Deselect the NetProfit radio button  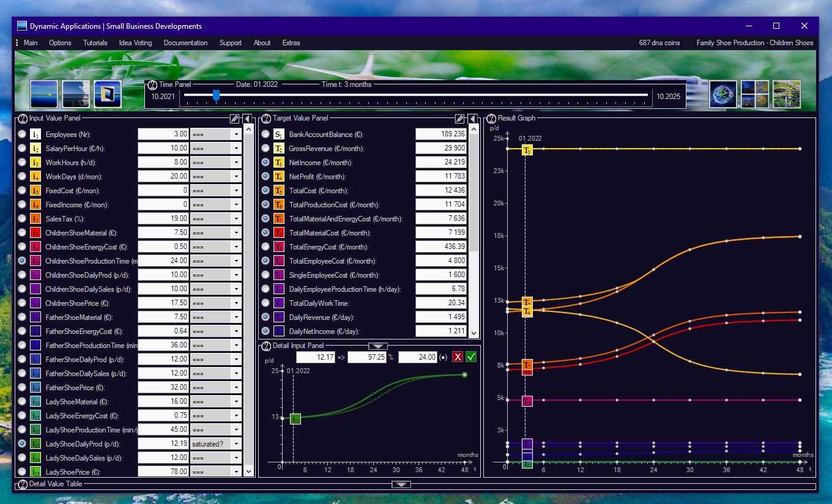pyautogui.click(x=266, y=176)
